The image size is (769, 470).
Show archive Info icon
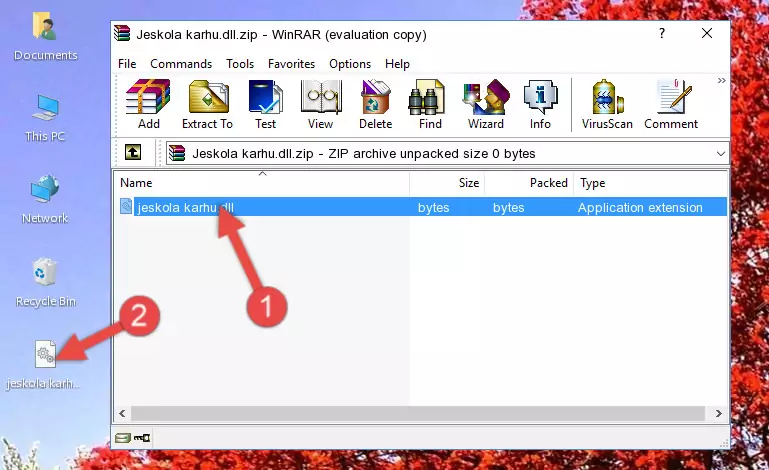coord(540,104)
